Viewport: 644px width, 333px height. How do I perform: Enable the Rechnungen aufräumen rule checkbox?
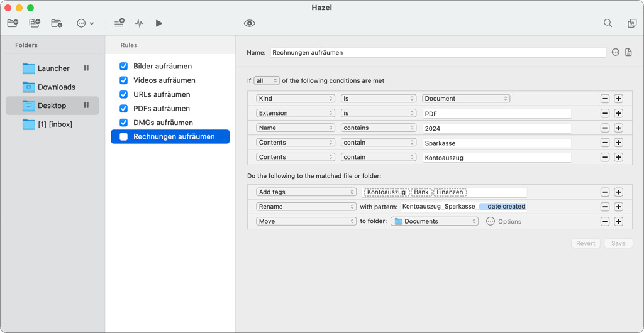tap(124, 136)
